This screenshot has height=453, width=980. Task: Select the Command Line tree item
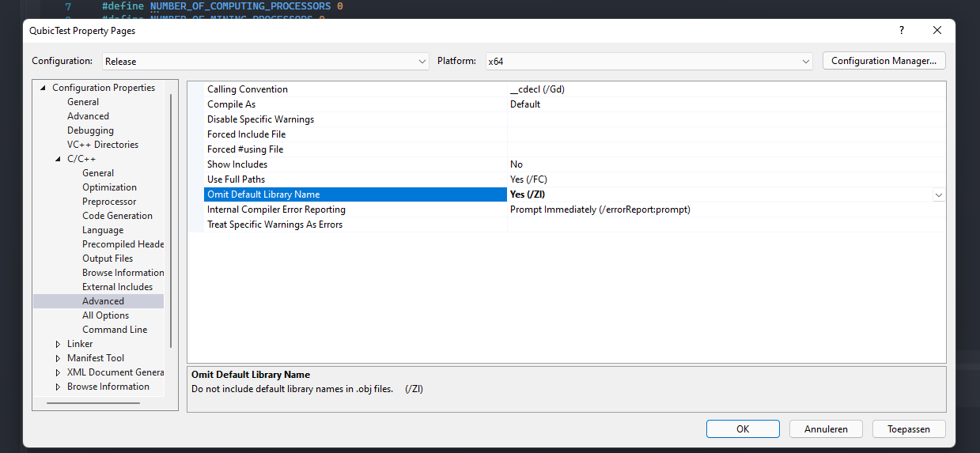(115, 330)
